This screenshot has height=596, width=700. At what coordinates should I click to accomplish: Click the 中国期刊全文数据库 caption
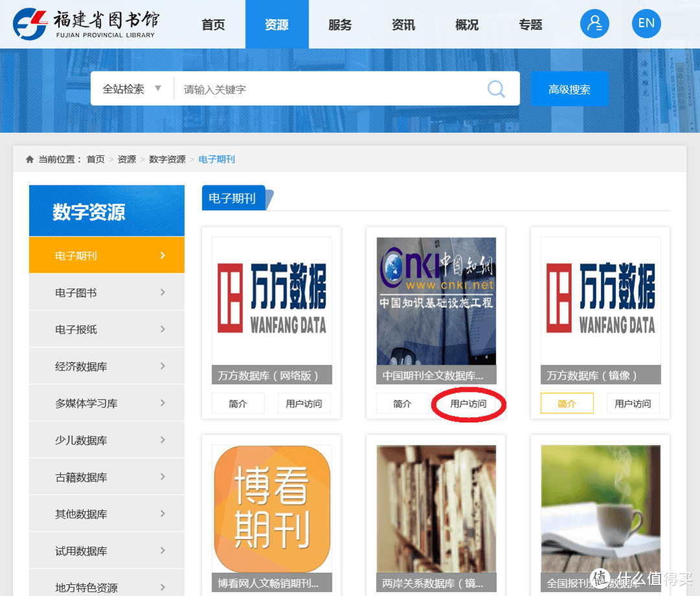(436, 375)
